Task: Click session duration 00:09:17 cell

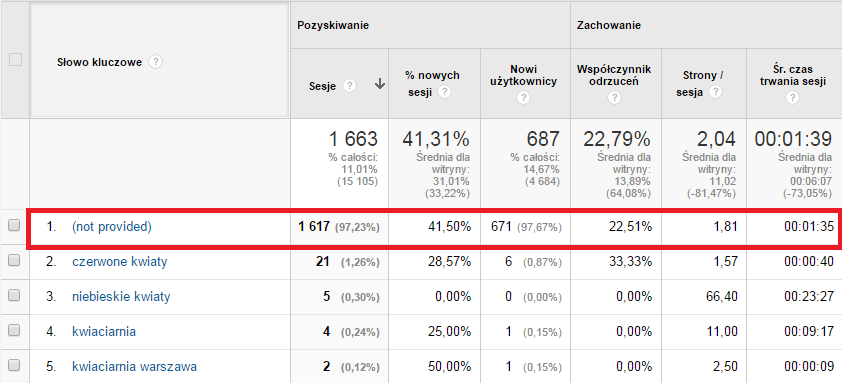Action: pos(809,331)
